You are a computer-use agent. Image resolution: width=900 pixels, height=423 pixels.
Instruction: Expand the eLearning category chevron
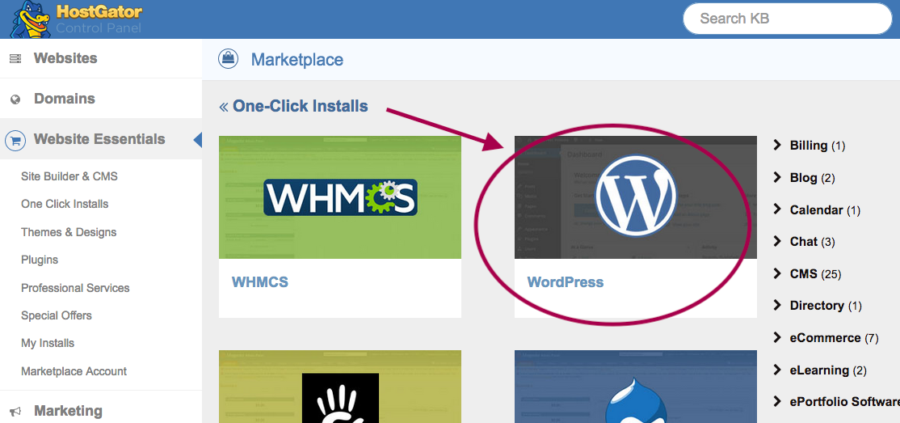tap(777, 369)
